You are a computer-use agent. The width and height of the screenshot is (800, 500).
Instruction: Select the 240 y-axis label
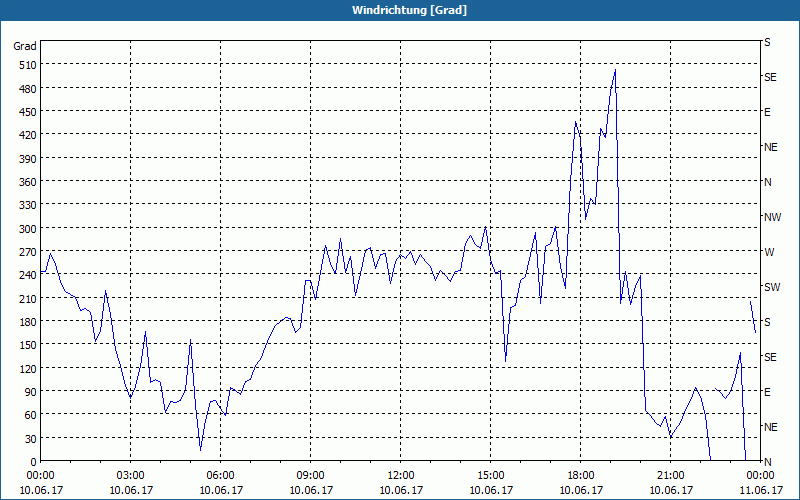[28, 275]
